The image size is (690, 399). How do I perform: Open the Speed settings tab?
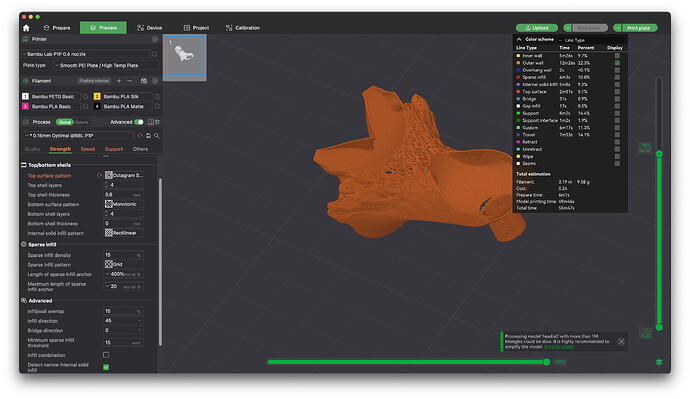pyautogui.click(x=88, y=149)
